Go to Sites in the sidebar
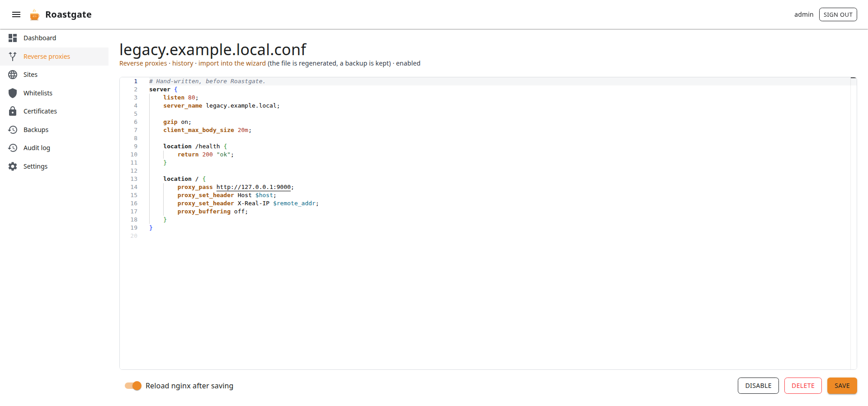 54,75
